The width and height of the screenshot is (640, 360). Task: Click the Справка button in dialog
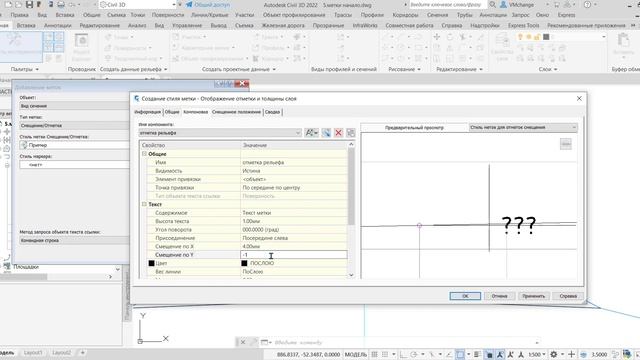click(568, 296)
